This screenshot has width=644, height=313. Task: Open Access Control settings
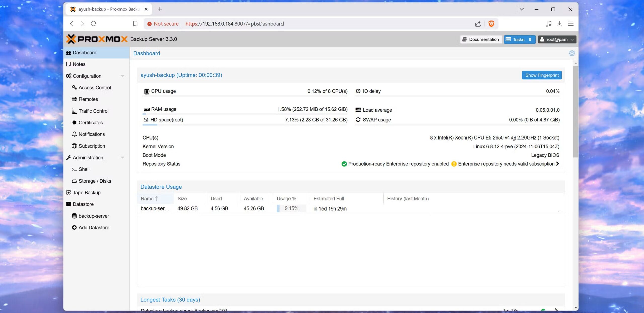(x=95, y=87)
